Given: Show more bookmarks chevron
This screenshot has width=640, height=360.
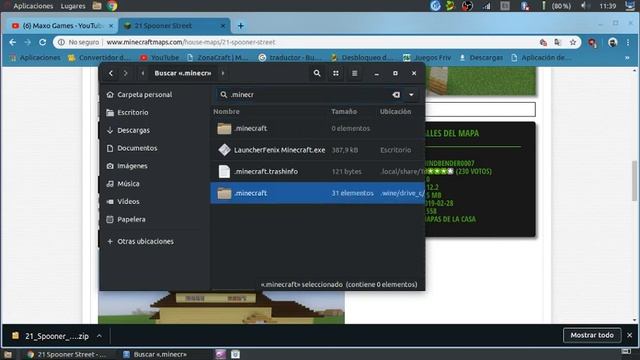Looking at the screenshot, I should click(627, 58).
